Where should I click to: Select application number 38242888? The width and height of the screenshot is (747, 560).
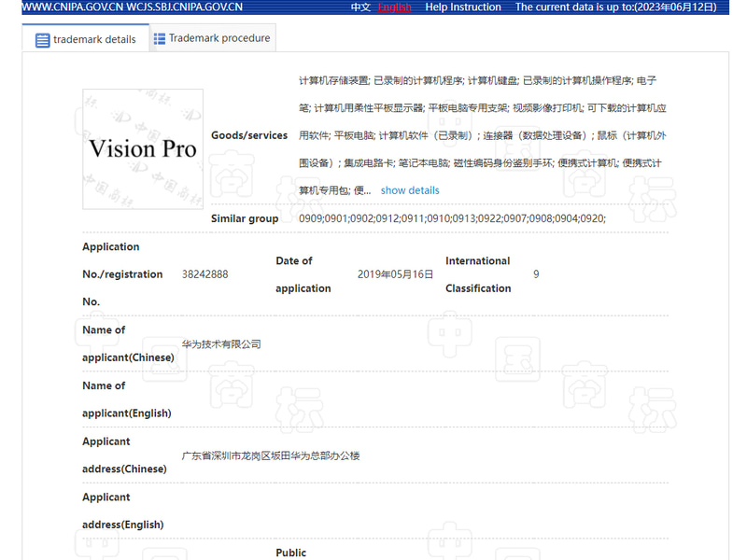point(204,274)
